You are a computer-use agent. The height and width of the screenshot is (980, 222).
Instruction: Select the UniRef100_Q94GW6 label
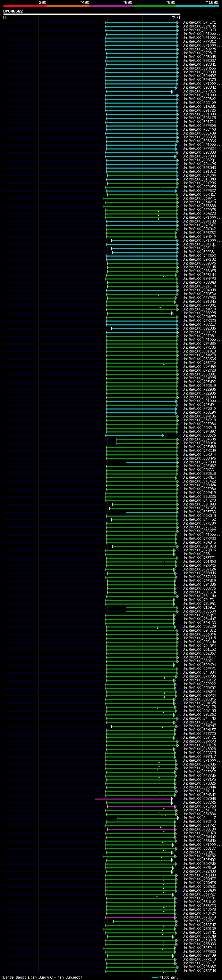click(199, 585)
